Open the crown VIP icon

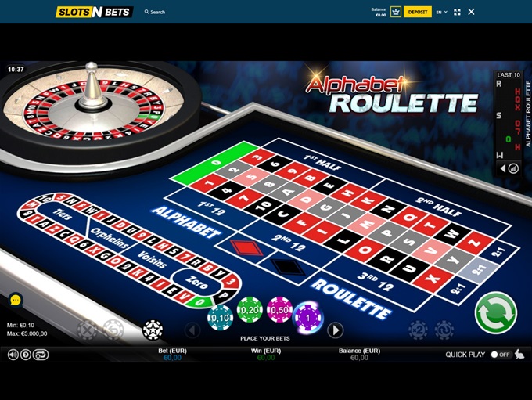click(x=396, y=12)
